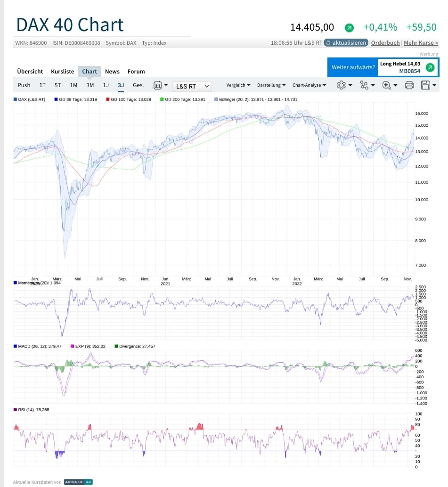Switch the chart to the 1J range

106,85
